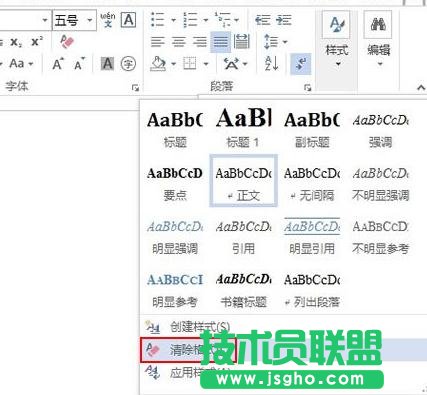The width and height of the screenshot is (427, 395).
Task: Align text right
Action: [200, 42]
